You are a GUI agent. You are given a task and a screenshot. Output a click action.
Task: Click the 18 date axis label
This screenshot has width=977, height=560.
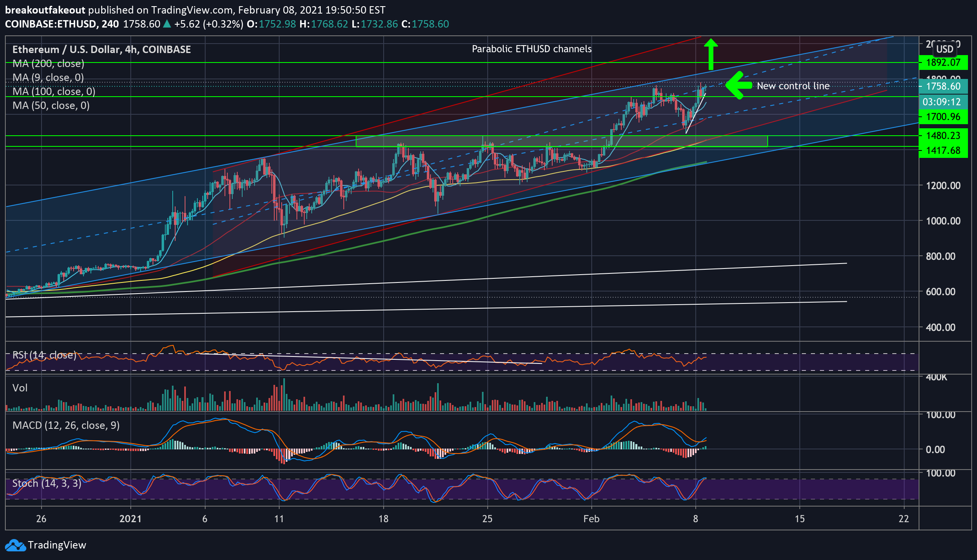tap(383, 519)
